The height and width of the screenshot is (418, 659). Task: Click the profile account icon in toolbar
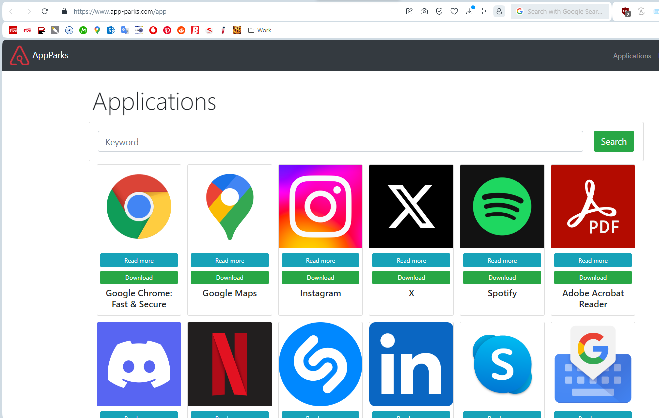coord(499,11)
